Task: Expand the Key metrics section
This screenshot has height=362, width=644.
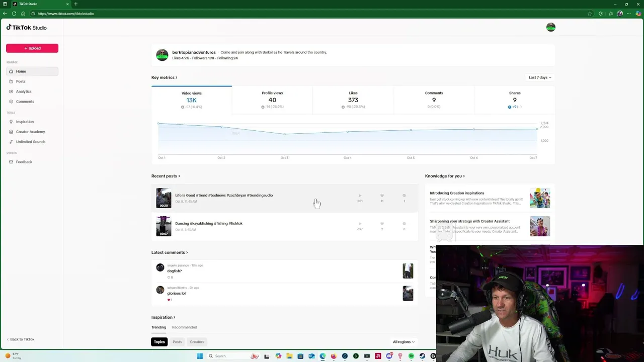Action: 165,77
